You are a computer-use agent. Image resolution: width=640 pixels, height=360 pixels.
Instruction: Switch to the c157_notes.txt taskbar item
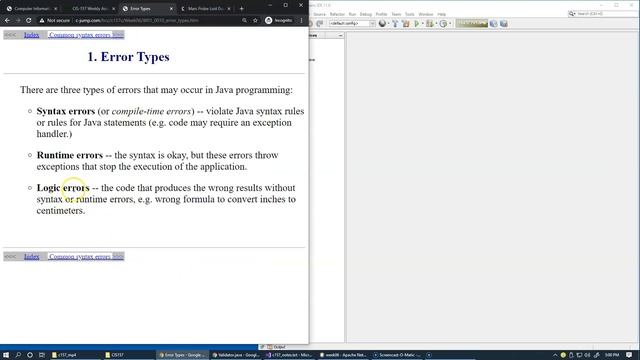pyautogui.click(x=289, y=355)
